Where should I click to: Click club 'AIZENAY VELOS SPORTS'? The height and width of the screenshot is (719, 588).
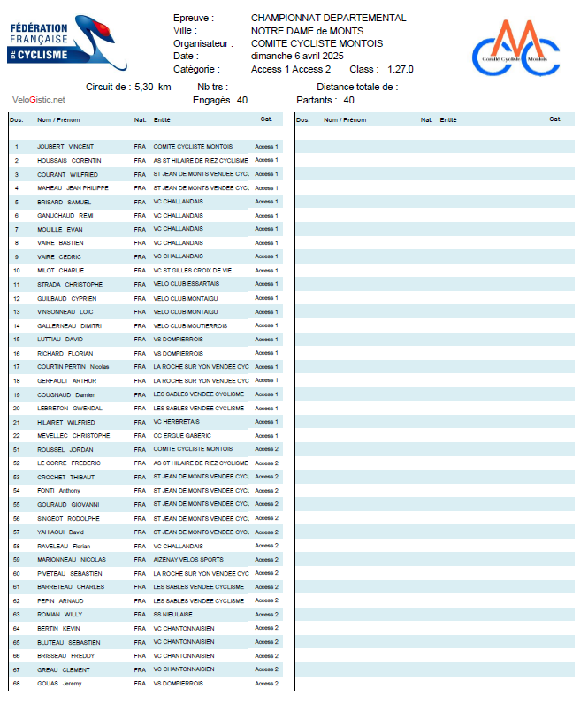(188, 560)
